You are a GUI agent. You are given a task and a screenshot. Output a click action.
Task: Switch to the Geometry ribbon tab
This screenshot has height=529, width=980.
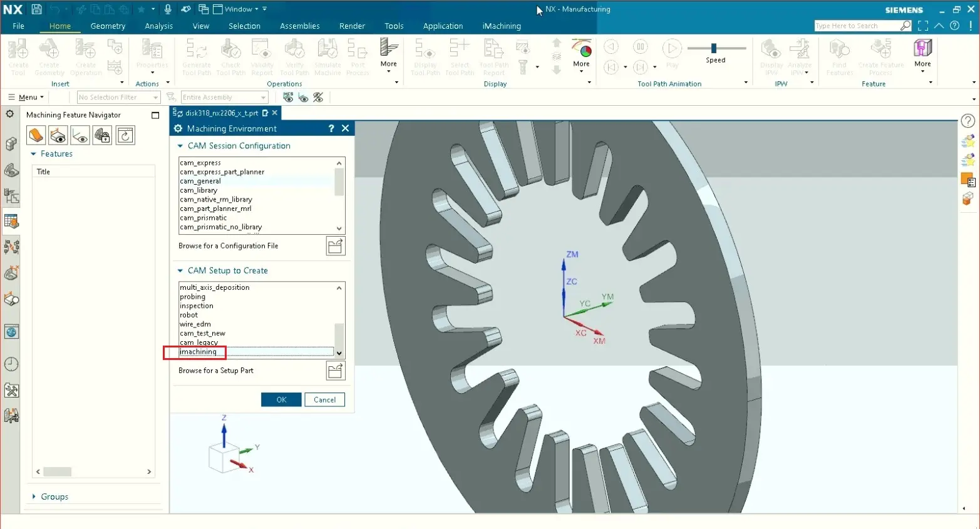[x=108, y=26]
